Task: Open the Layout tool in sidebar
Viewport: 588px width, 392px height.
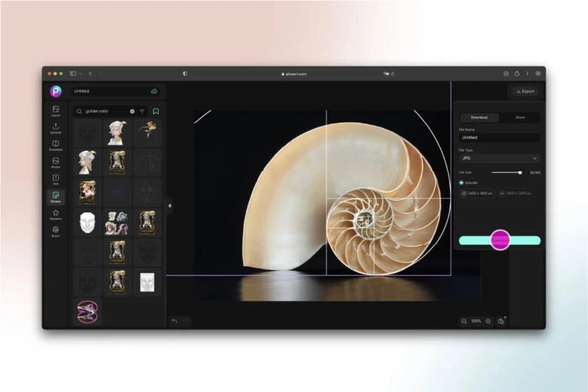Action: click(x=56, y=111)
